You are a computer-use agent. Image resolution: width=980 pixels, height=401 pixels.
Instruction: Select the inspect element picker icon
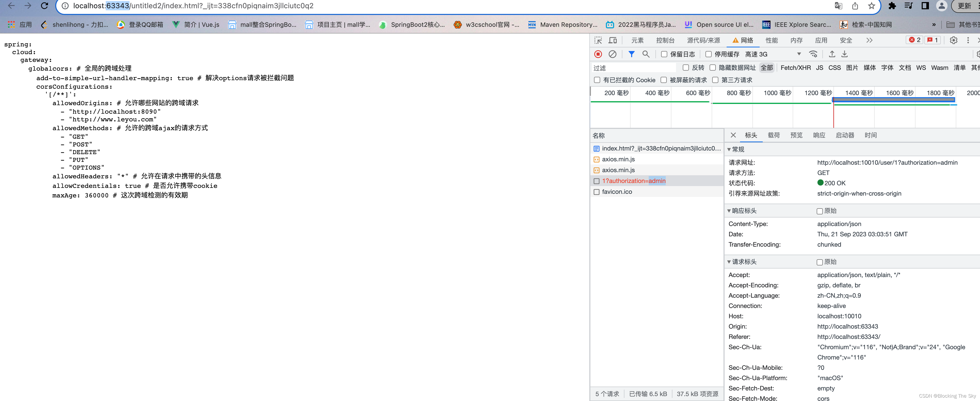598,40
